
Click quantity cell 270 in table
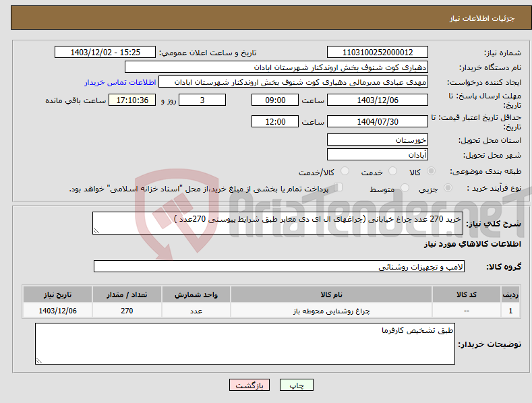(x=127, y=311)
